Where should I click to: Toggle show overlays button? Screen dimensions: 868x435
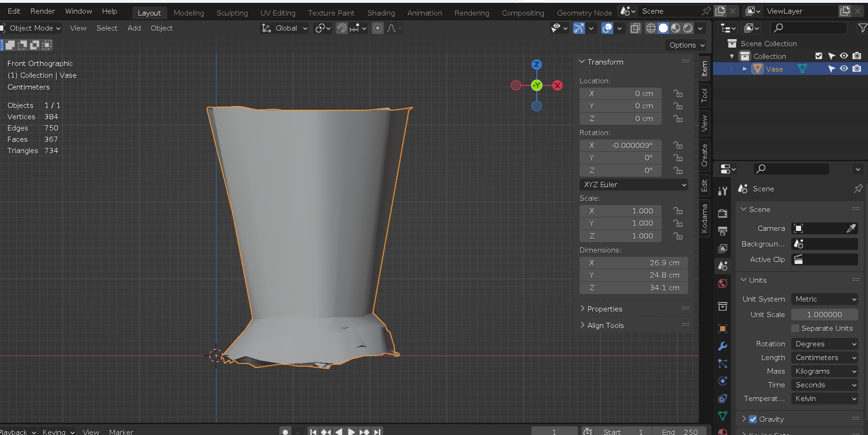pos(607,28)
